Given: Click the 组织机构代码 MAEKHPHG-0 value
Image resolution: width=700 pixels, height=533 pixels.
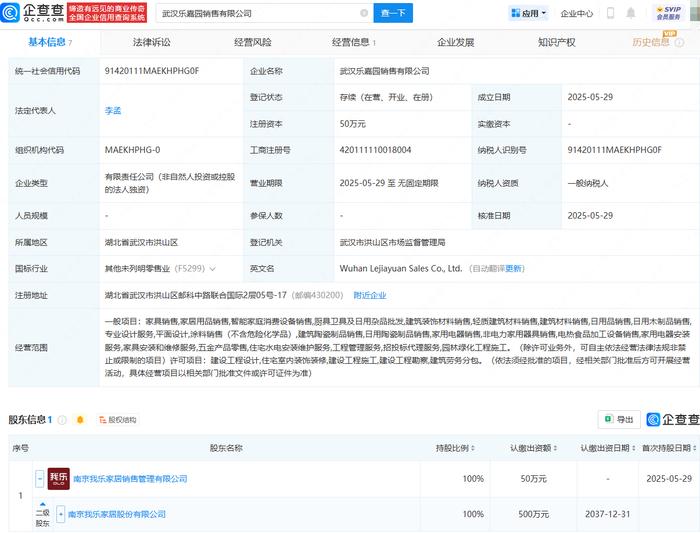Looking at the screenshot, I should pyautogui.click(x=132, y=150).
